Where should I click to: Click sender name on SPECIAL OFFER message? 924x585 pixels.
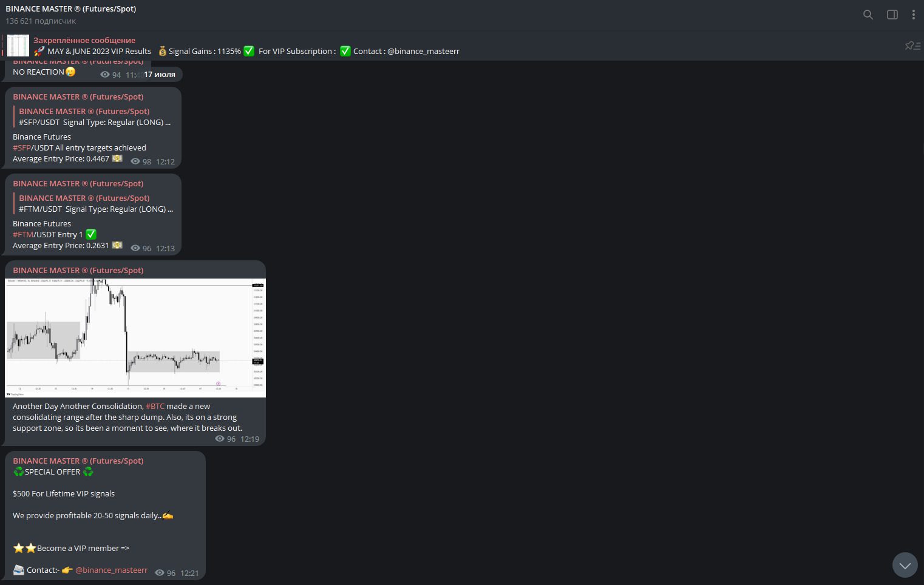click(78, 461)
